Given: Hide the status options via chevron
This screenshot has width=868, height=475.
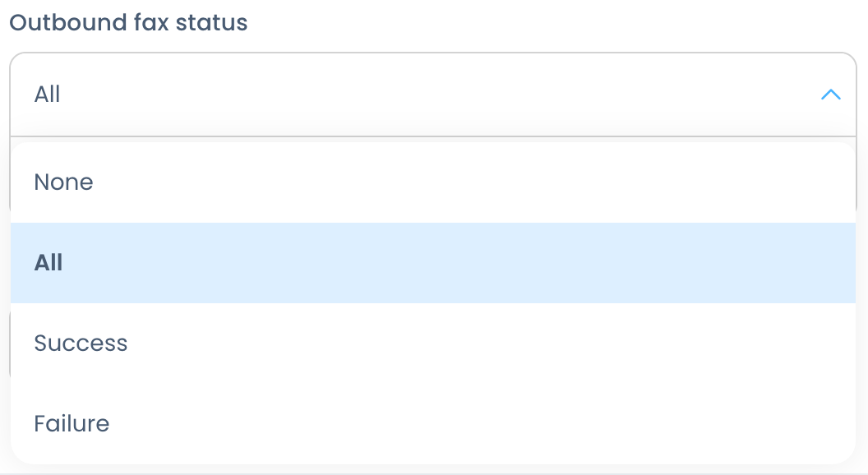Looking at the screenshot, I should click(830, 95).
